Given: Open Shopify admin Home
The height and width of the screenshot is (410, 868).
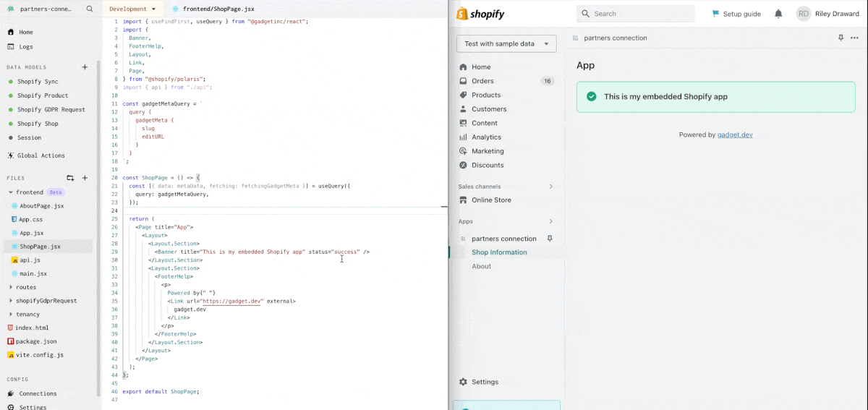Looking at the screenshot, I should [481, 67].
